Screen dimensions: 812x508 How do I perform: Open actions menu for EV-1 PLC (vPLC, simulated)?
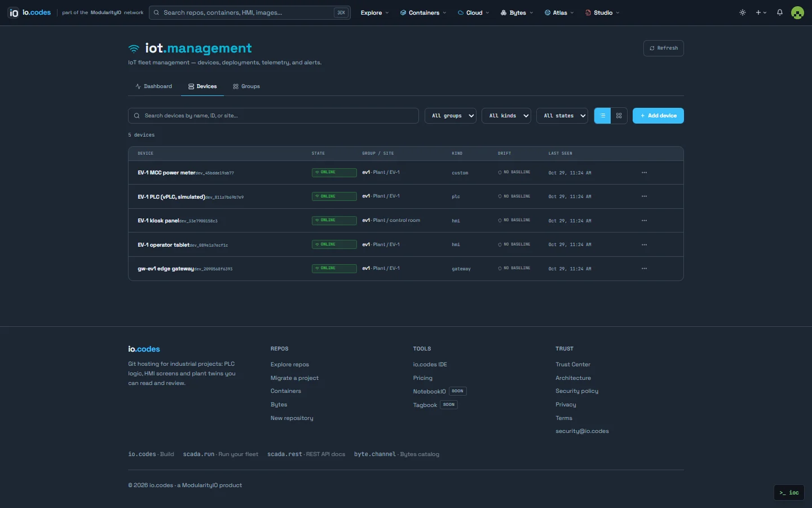point(645,196)
